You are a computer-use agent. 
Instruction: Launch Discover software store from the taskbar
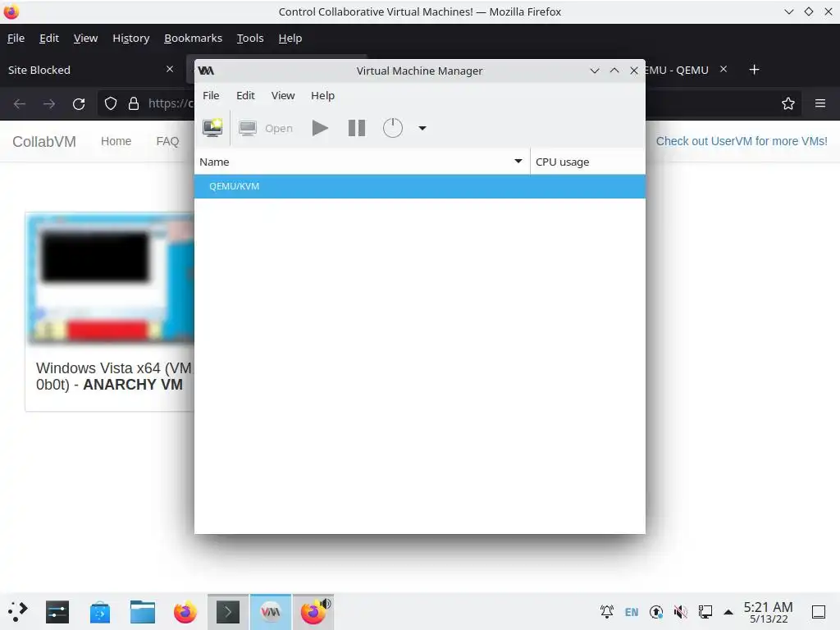(x=99, y=612)
